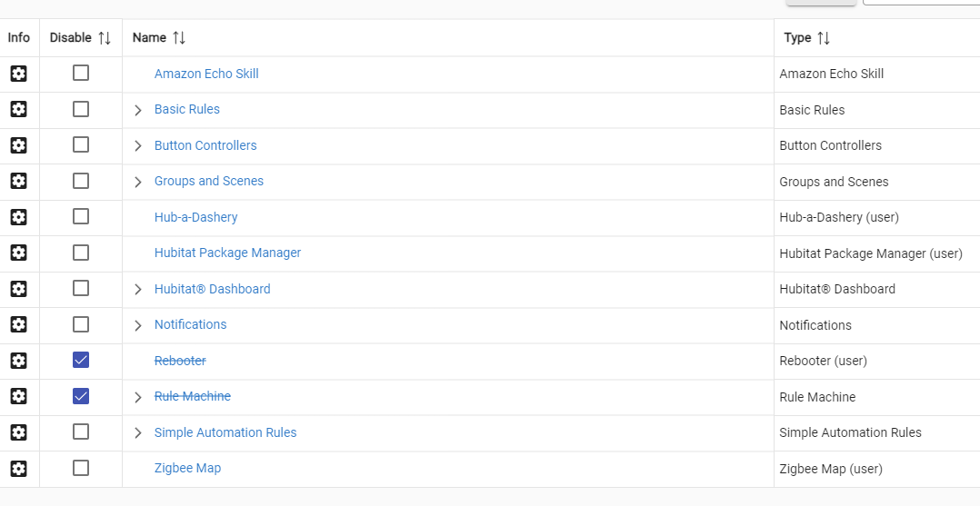Sort by the Disable column arrows
Screen dimensions: 980x506
tap(105, 38)
